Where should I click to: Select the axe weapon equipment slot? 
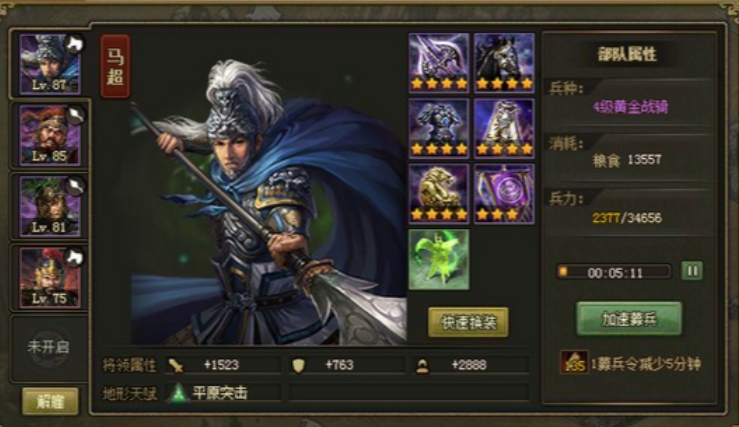439,63
